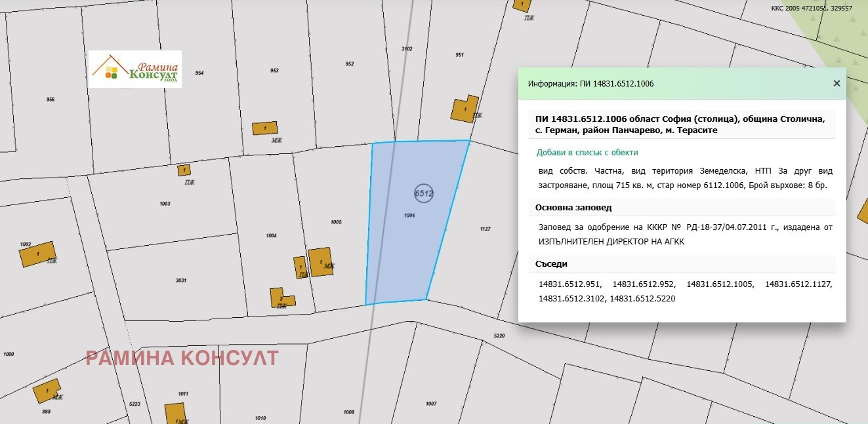Select parcel 952 on the map
868x424 pixels.
(x=350, y=64)
